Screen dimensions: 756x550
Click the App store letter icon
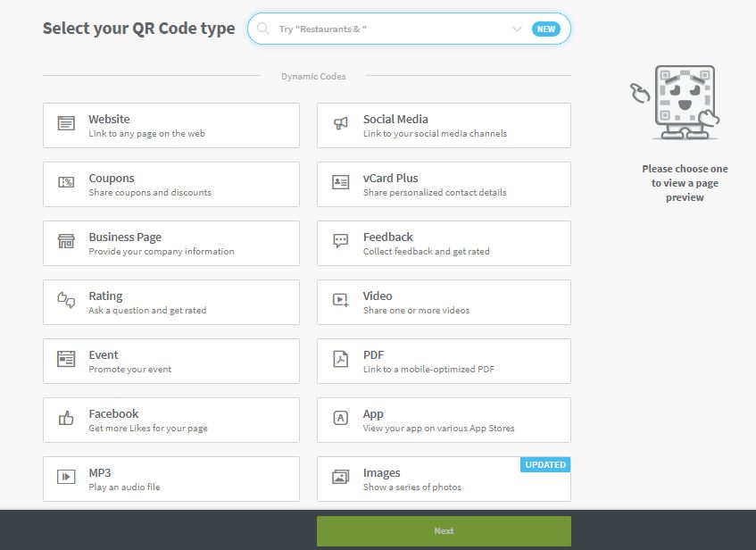pyautogui.click(x=340, y=418)
